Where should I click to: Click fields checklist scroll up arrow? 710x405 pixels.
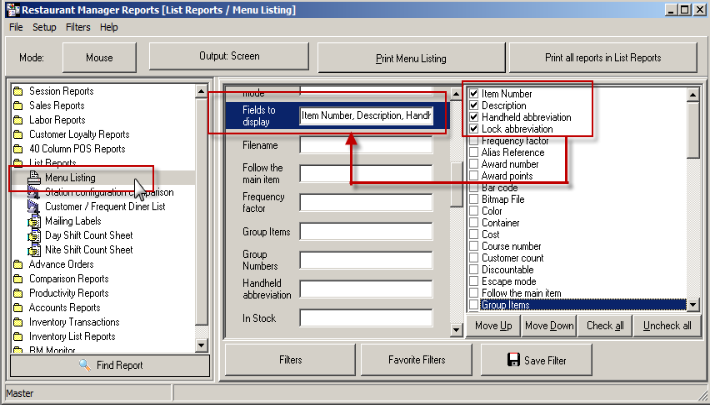coord(692,95)
